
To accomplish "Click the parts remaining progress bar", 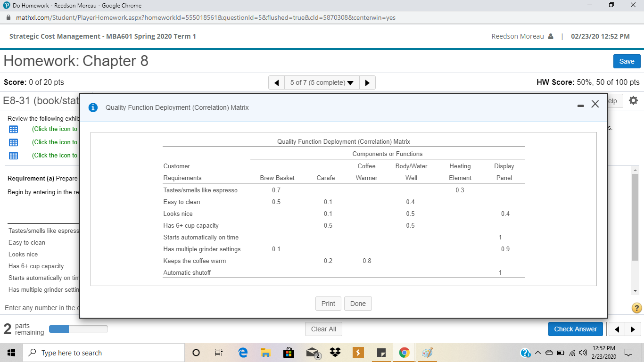I will pyautogui.click(x=78, y=329).
